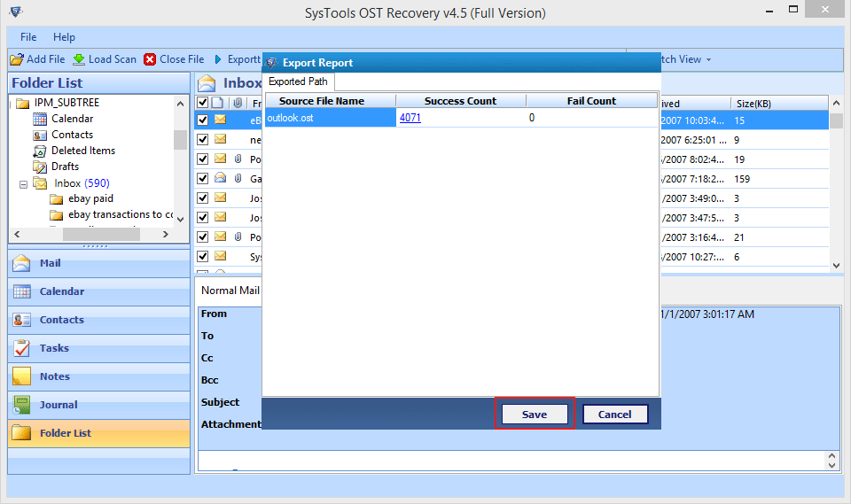The width and height of the screenshot is (851, 504).
Task: Click the vertical scrollbar thumb in folder tree
Action: pos(180,140)
